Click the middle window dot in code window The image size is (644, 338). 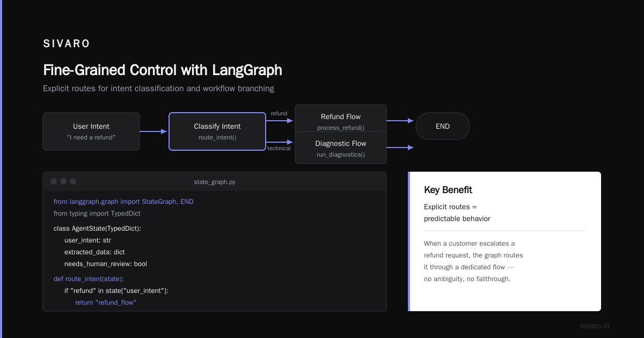coord(63,181)
